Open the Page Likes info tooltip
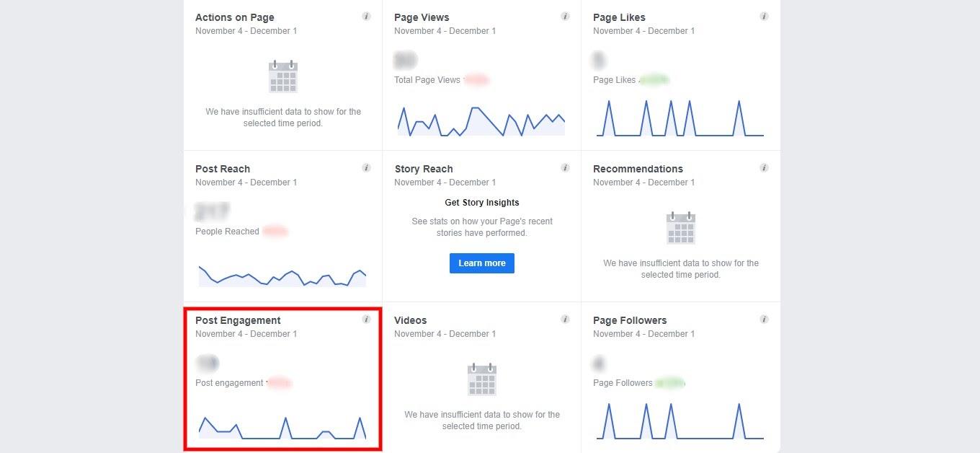 (764, 16)
